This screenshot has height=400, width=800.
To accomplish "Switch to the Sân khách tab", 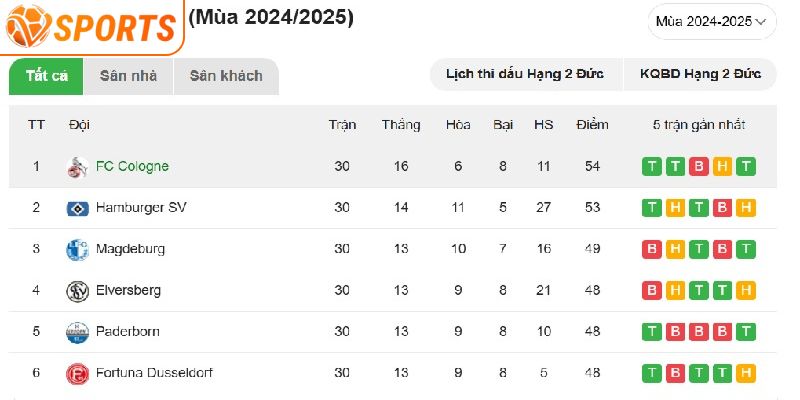I will click(226, 76).
